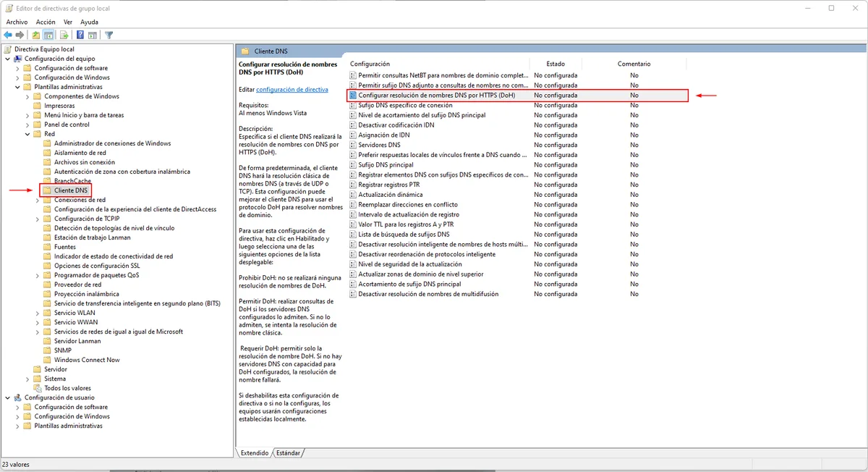Select the Panel de control tree item
The image size is (868, 472).
pos(67,125)
